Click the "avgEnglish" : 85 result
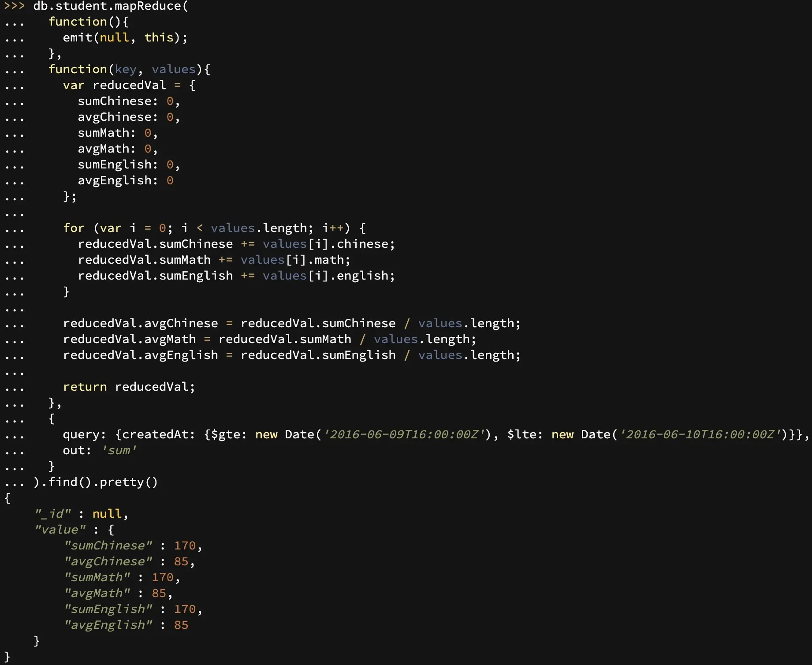The image size is (812, 665). pyautogui.click(x=126, y=625)
